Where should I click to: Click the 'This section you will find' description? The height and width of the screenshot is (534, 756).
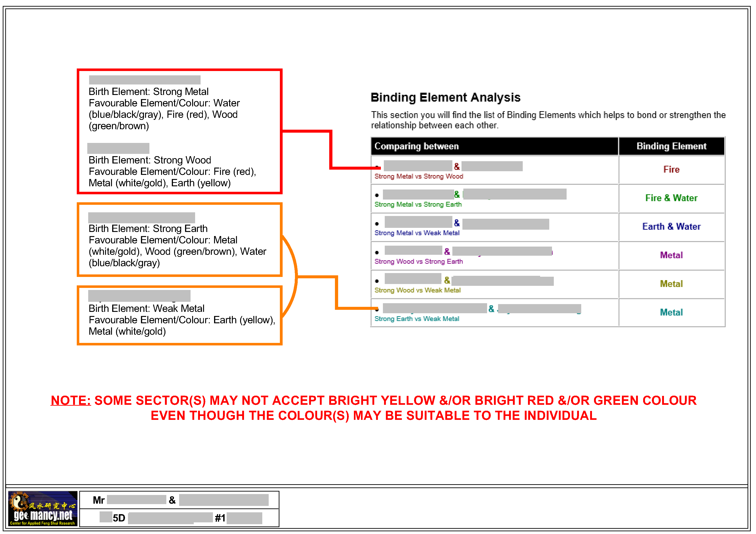pyautogui.click(x=548, y=120)
